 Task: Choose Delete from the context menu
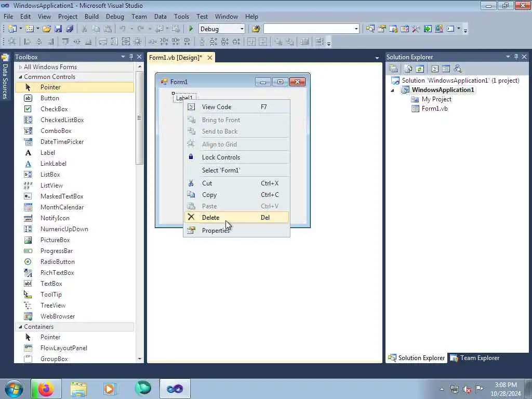point(236,218)
